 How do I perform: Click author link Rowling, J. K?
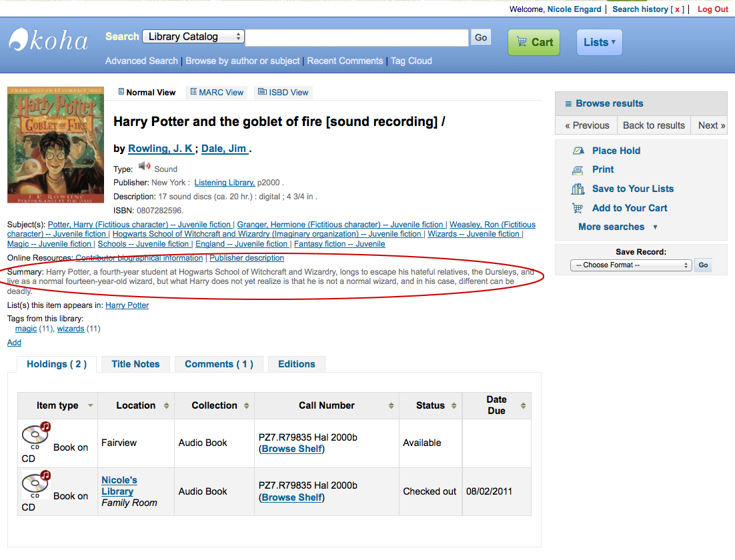tap(161, 149)
